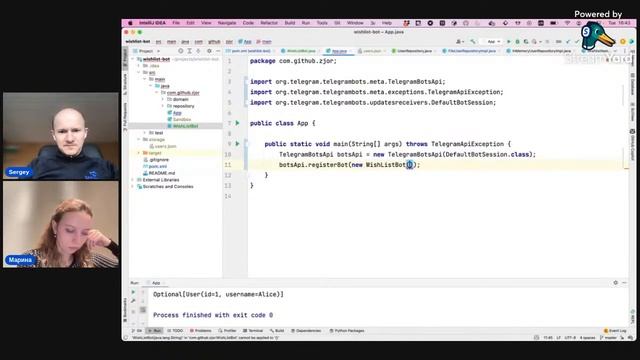Rerun App using Run panel play icon
This screenshot has width=640, height=360.
tap(133, 292)
